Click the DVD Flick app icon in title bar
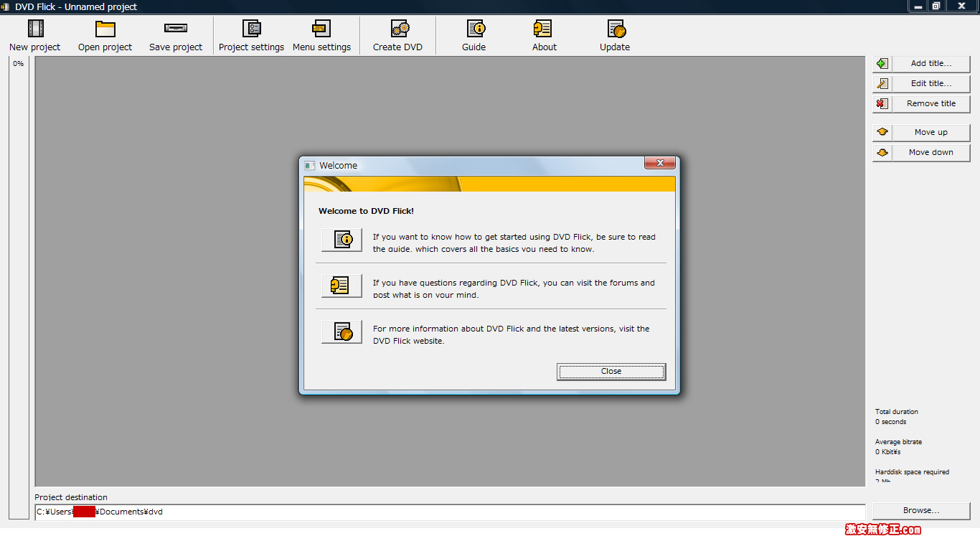 point(6,6)
